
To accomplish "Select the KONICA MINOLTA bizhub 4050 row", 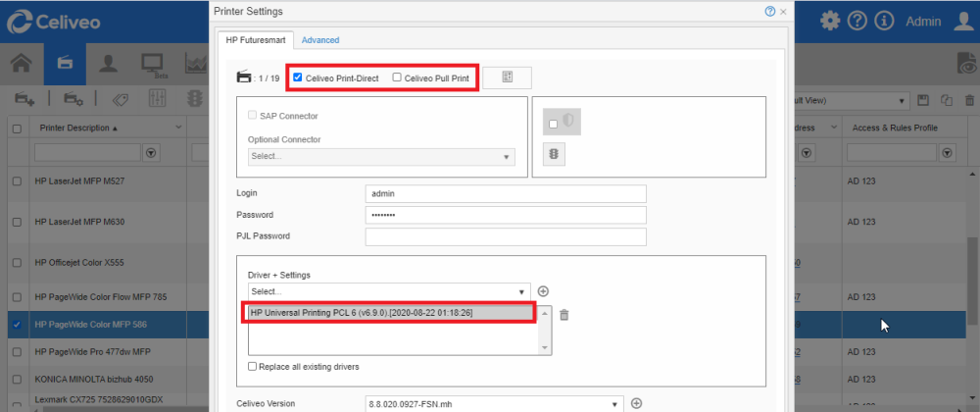I will (x=94, y=380).
